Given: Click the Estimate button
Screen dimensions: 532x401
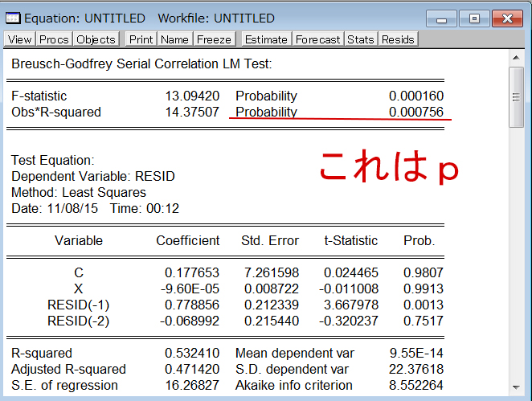Looking at the screenshot, I should 266,39.
